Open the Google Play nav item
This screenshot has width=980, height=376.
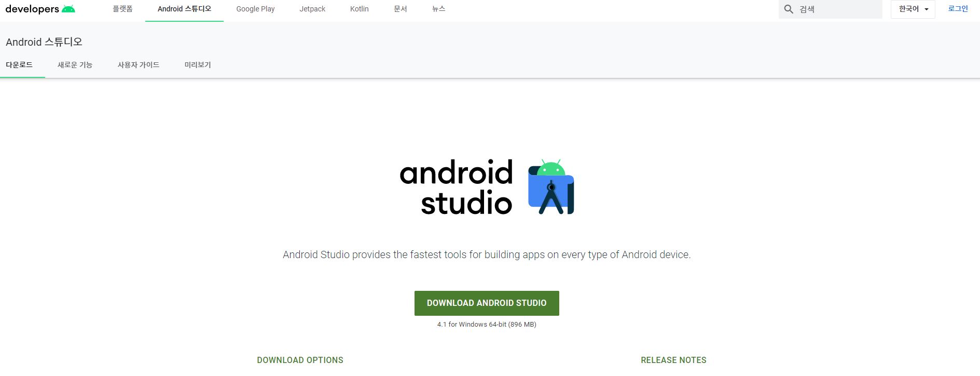[x=255, y=9]
